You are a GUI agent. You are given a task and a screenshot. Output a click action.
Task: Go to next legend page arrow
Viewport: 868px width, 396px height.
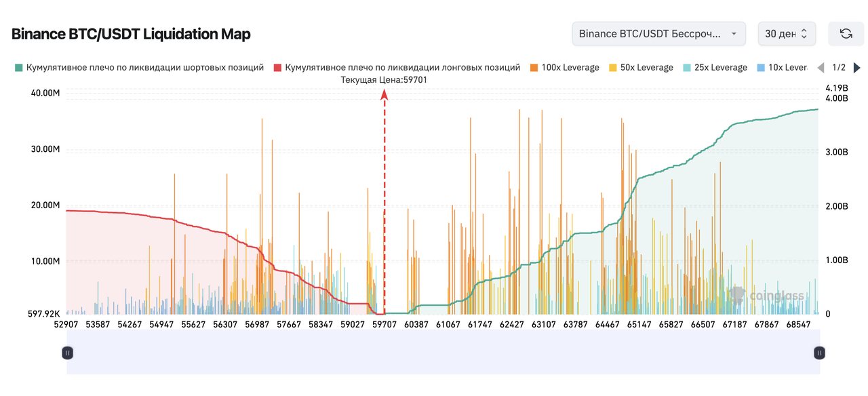coord(857,68)
